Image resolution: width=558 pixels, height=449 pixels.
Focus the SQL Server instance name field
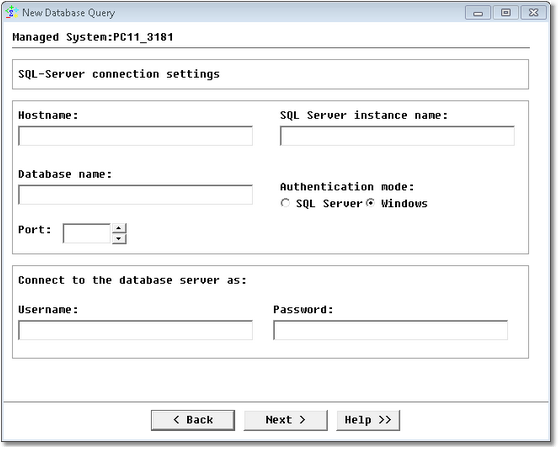[x=397, y=136]
